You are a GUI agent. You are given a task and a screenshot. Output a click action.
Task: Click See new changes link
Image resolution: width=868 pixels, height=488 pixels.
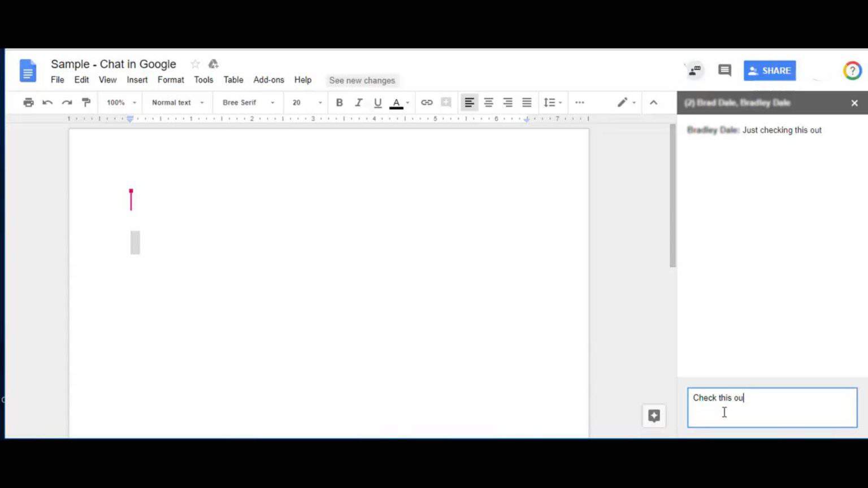pos(362,80)
